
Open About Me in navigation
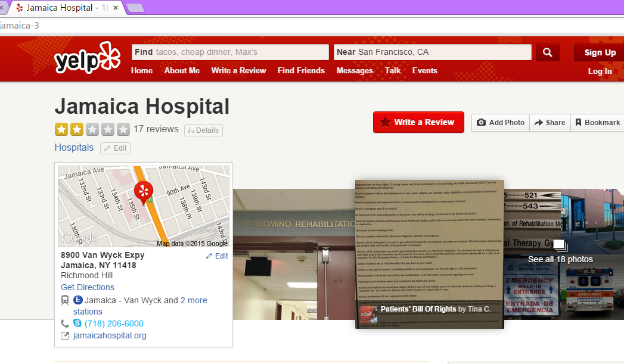click(182, 70)
